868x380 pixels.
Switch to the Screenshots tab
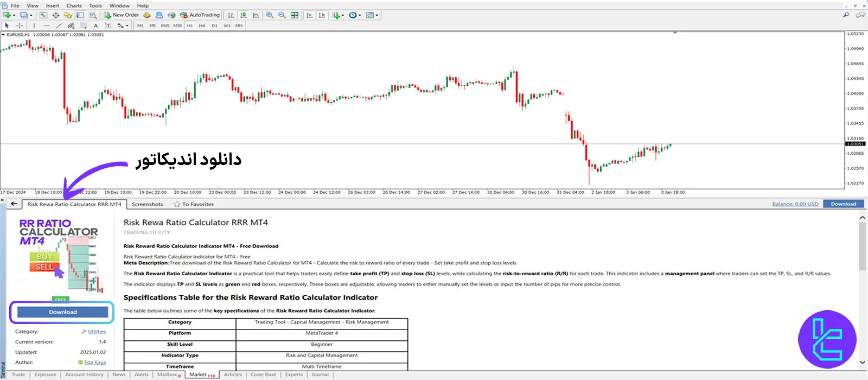(147, 204)
